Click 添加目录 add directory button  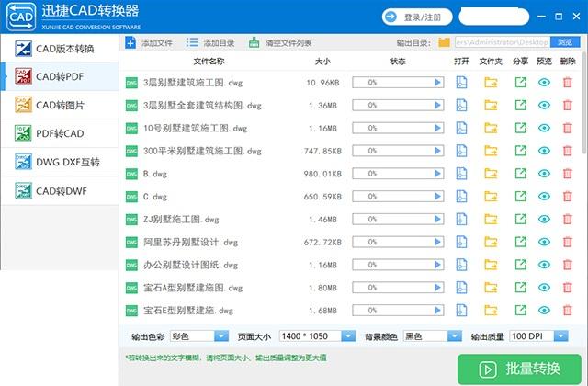[210, 43]
